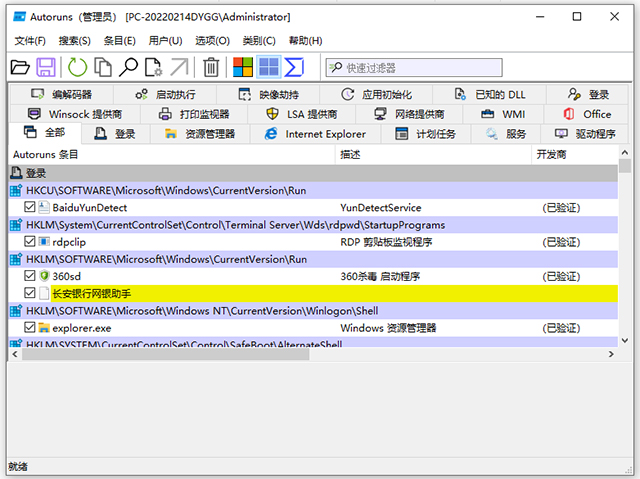Image resolution: width=640 pixels, height=479 pixels.
Task: Switch to the 编解码器 tab
Action: (62, 95)
